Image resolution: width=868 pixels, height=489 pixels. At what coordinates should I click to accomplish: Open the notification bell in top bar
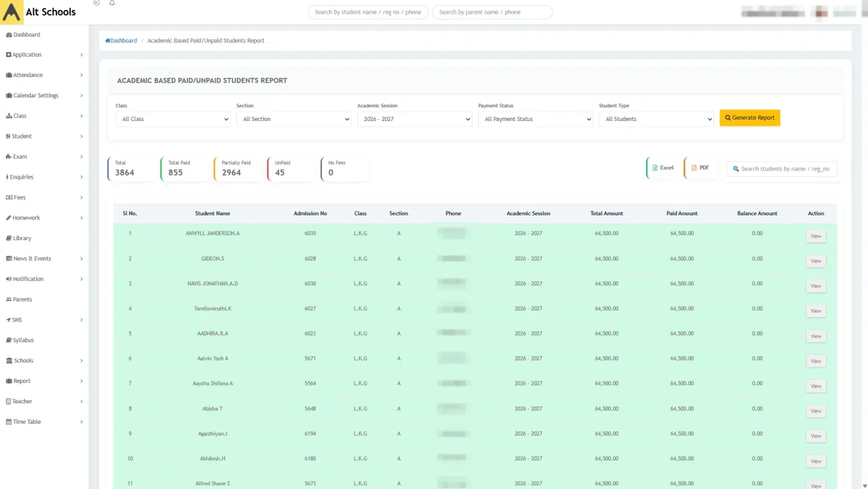[x=112, y=2]
